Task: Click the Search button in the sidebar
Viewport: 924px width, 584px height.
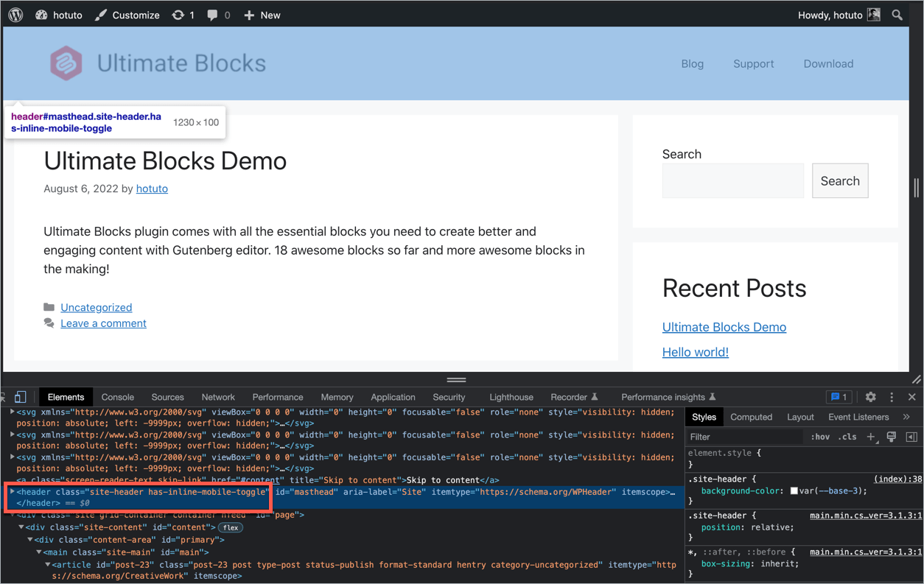Action: [x=840, y=180]
